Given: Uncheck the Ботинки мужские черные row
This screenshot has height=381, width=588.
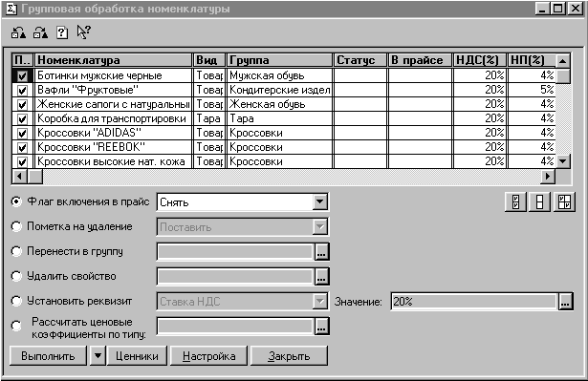Looking at the screenshot, I should pyautogui.click(x=23, y=76).
